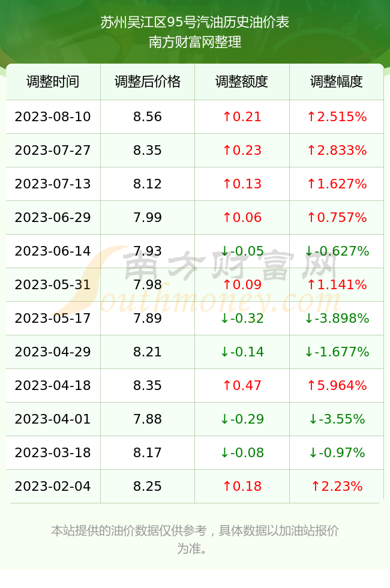
Task: Click the 调整后价格 column header
Action: [148, 82]
